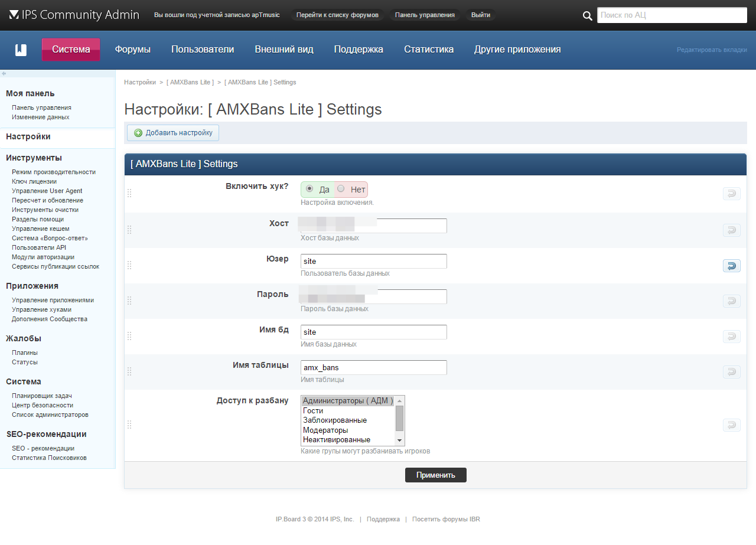Go to the 'Внешний вид' tab
This screenshot has width=756, height=545.
point(284,50)
